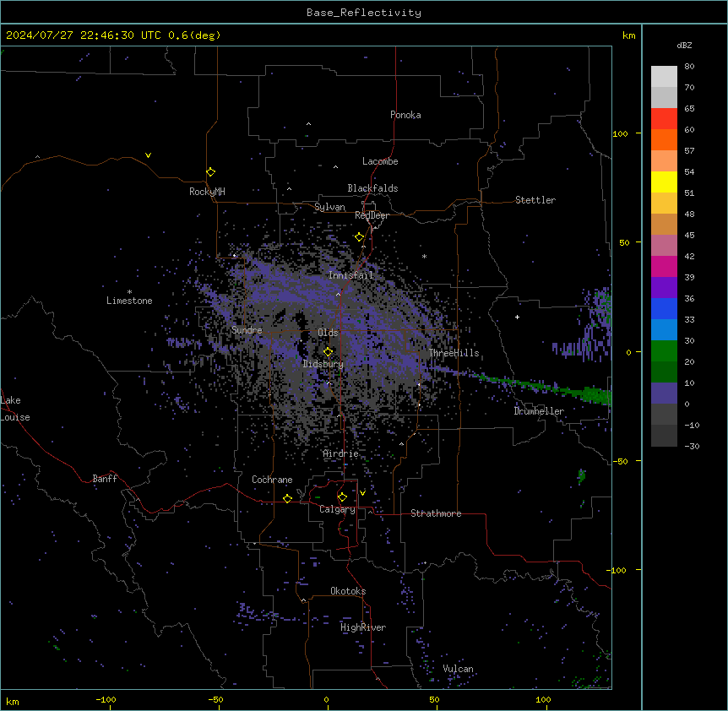This screenshot has height=711, width=728.
Task: Click the white plus marker northwest of Drumheller
Action: (x=517, y=317)
